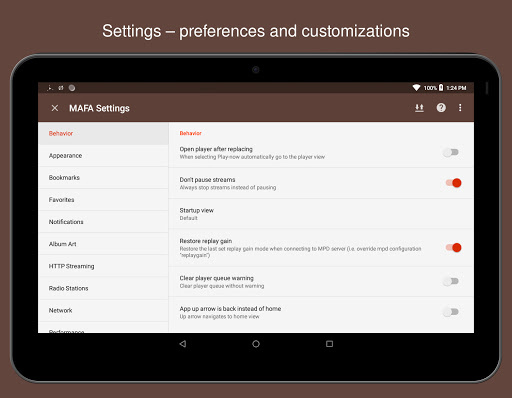The width and height of the screenshot is (512, 398).
Task: Enable Open player after replacing switch
Action: coord(451,152)
